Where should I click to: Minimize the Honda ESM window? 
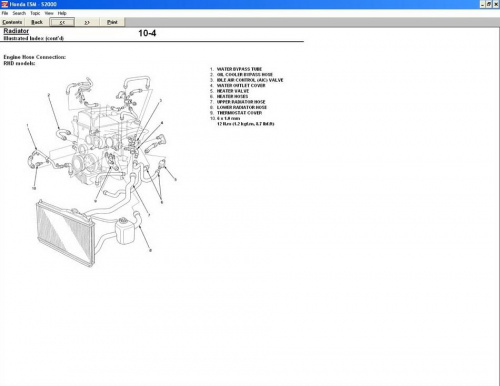point(482,4)
